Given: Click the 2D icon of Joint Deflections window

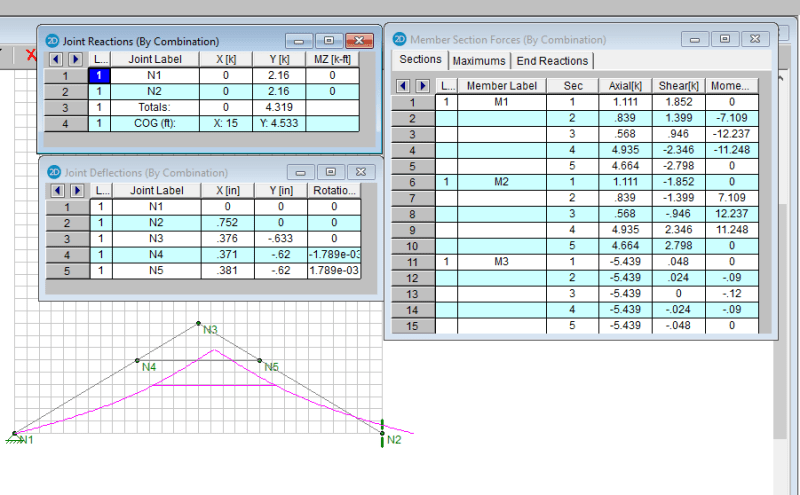Looking at the screenshot, I should click(54, 172).
